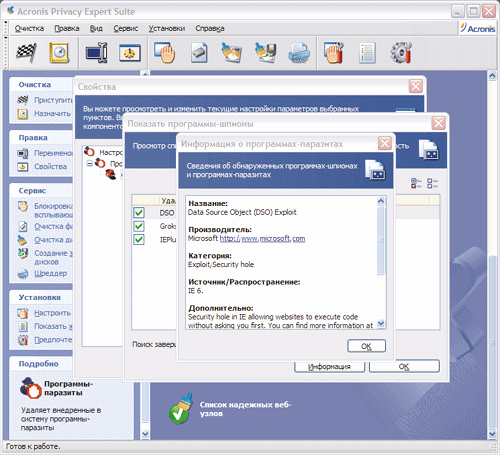Click the Приступить flag icon in sidebar
Image resolution: width=500 pixels, height=455 pixels.
23,100
